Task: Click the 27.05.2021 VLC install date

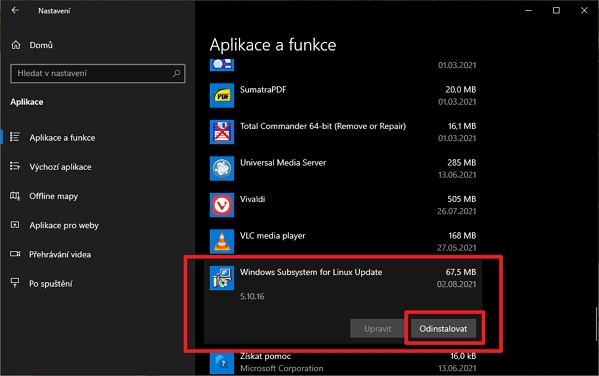Action: pos(457,248)
